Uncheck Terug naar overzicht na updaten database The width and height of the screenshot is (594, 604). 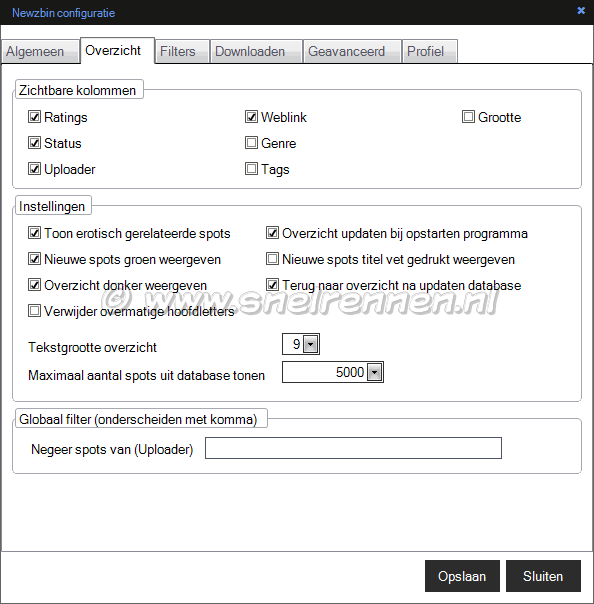272,285
